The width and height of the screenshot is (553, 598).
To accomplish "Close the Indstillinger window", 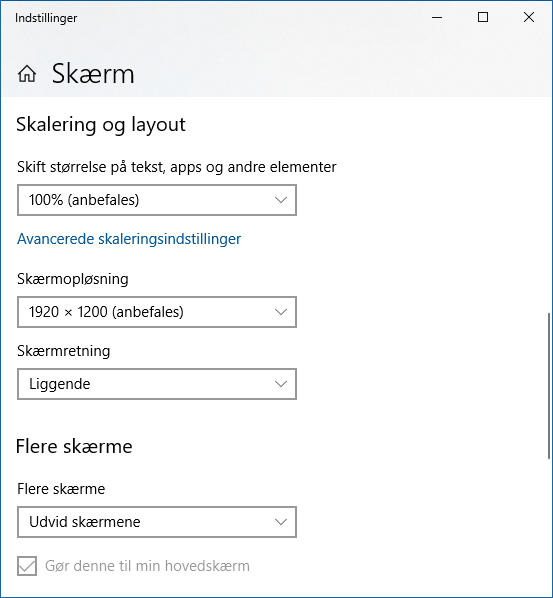I will coord(529,17).
